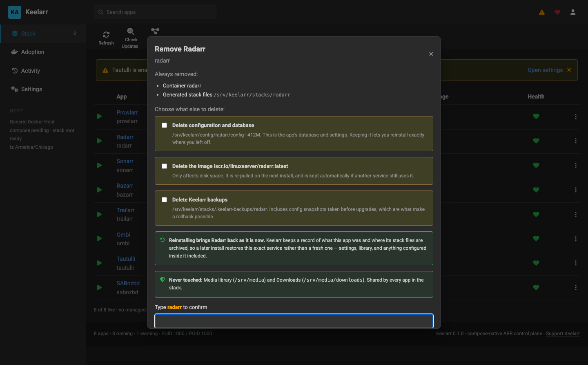
Task: Open Ombi app link
Action: point(123,235)
